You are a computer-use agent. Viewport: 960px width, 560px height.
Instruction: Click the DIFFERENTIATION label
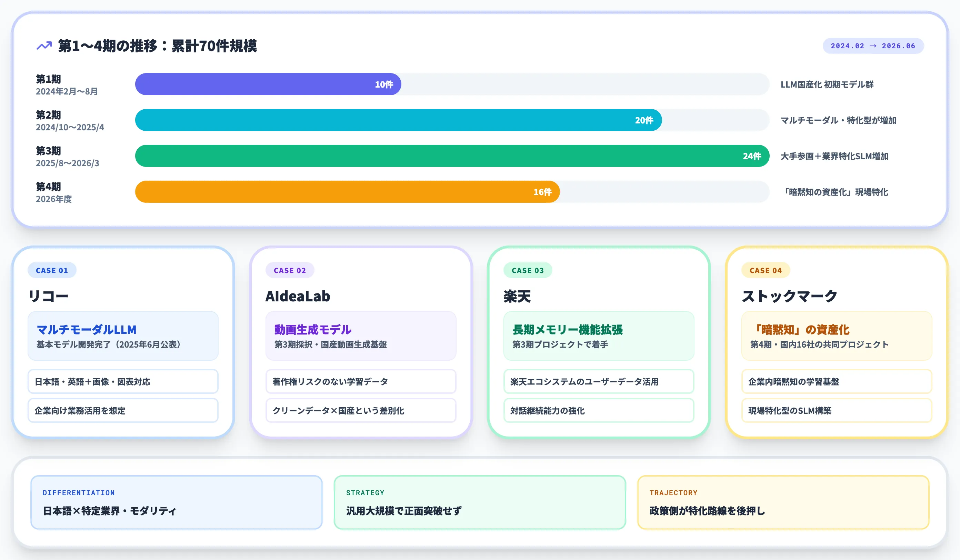click(79, 492)
